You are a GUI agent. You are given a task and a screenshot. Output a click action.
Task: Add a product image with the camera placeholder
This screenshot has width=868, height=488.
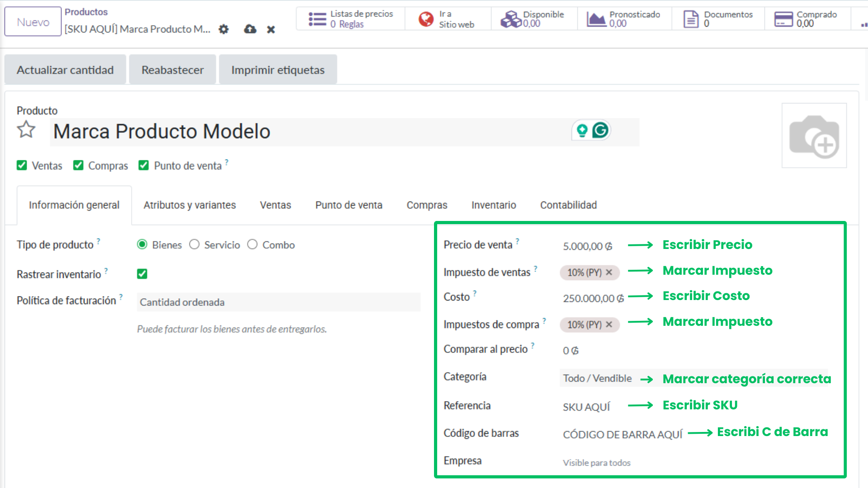point(814,136)
